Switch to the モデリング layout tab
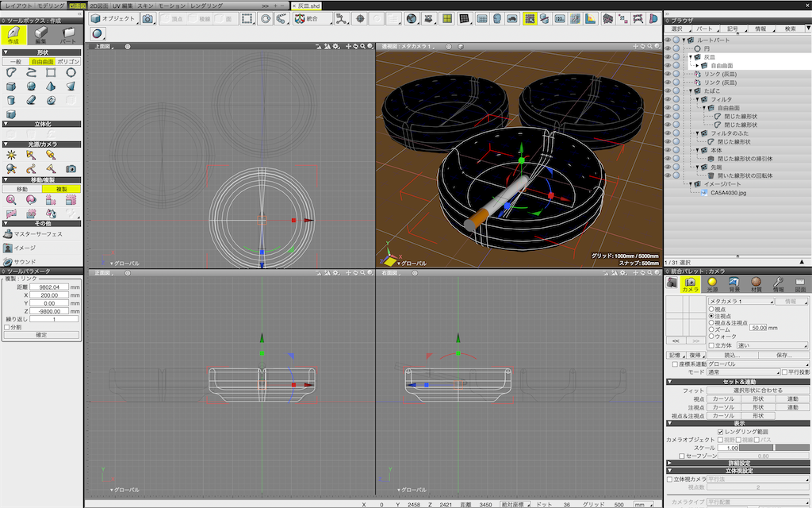The image size is (812, 508). [x=52, y=6]
